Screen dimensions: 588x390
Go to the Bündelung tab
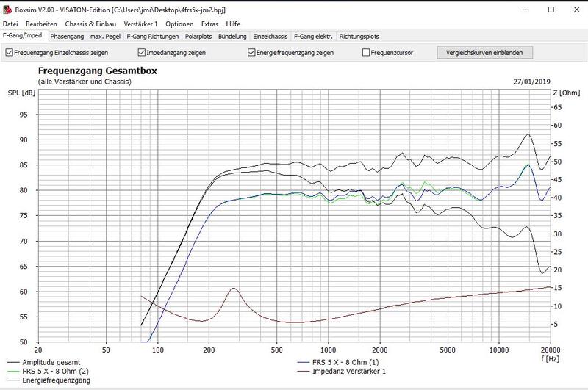234,36
